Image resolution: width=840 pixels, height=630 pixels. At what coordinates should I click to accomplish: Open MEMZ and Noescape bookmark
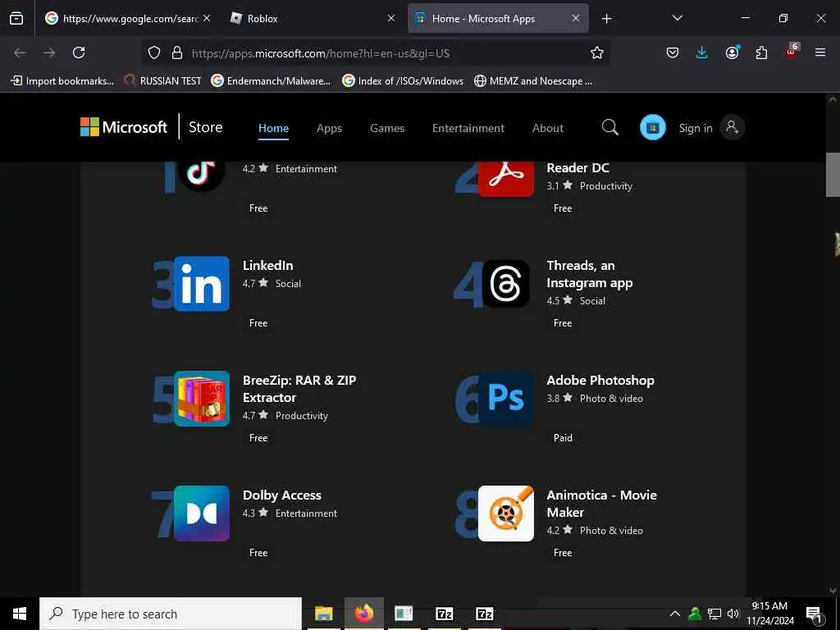click(x=533, y=81)
